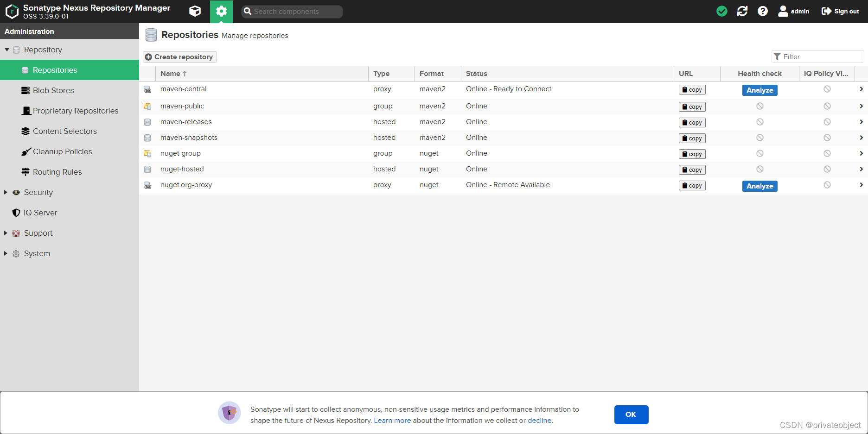Focus the repository Filter field
The height and width of the screenshot is (434, 868).
[x=818, y=57]
